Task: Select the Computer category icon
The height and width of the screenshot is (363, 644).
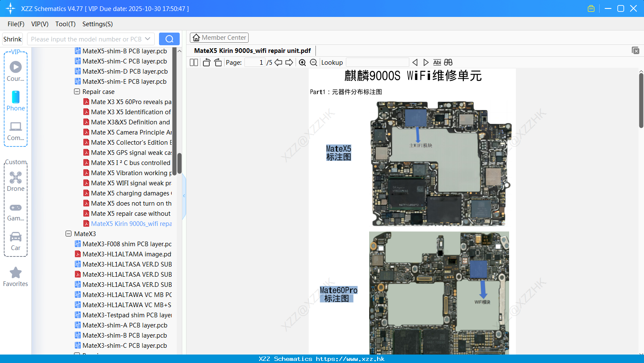Action: (16, 126)
